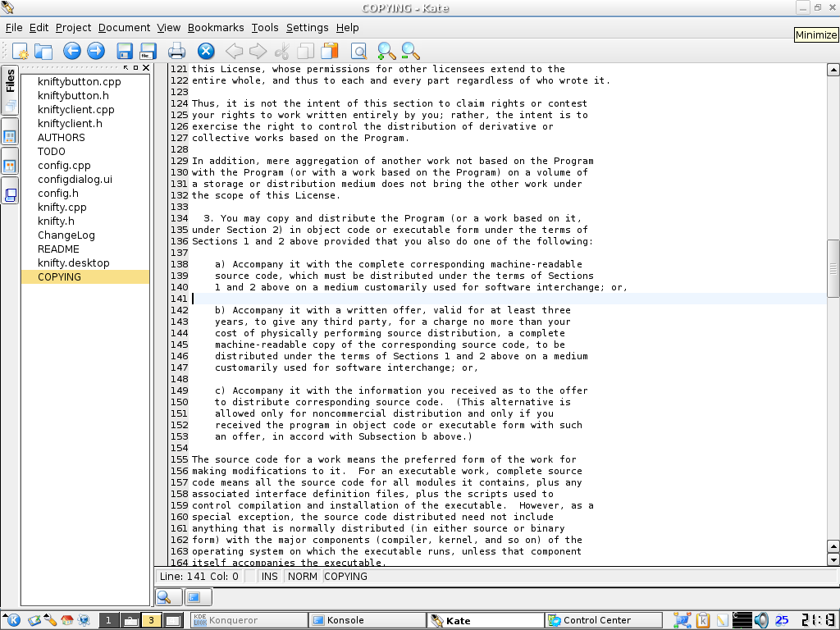Click the speaker volume icon in system tray

(x=761, y=620)
